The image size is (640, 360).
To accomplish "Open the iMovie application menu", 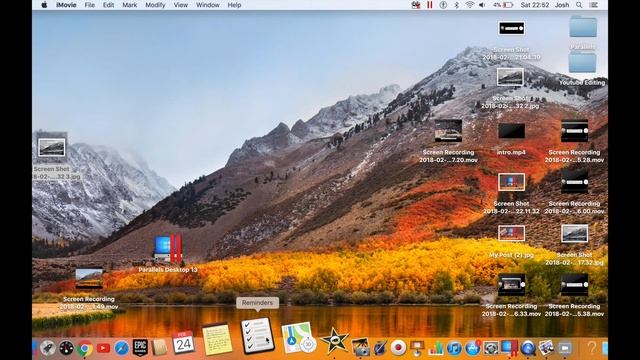I will tap(66, 5).
